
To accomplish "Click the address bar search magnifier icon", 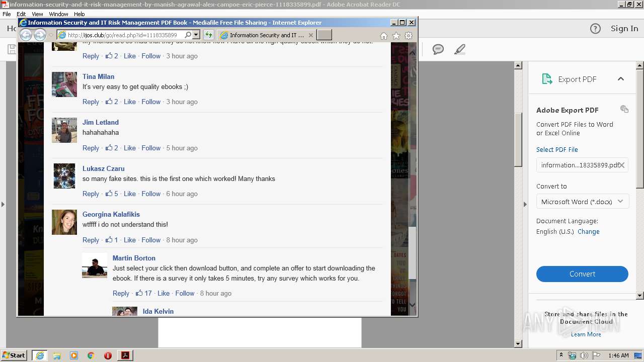I will click(x=188, y=35).
